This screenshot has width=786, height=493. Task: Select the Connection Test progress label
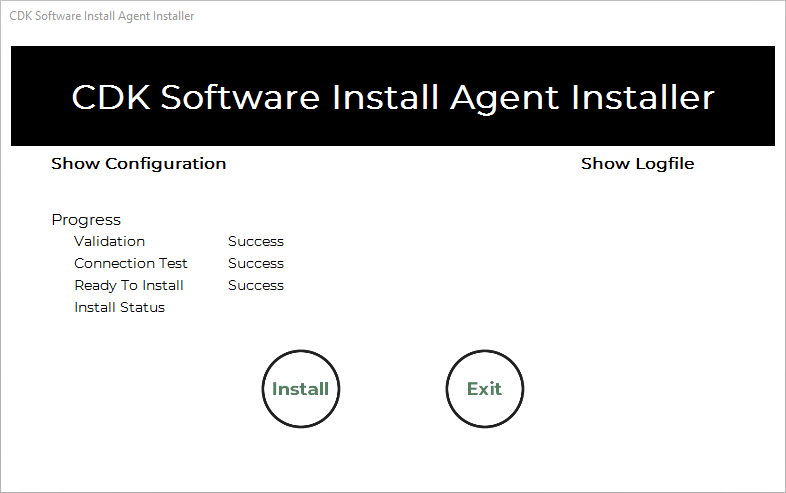(130, 263)
